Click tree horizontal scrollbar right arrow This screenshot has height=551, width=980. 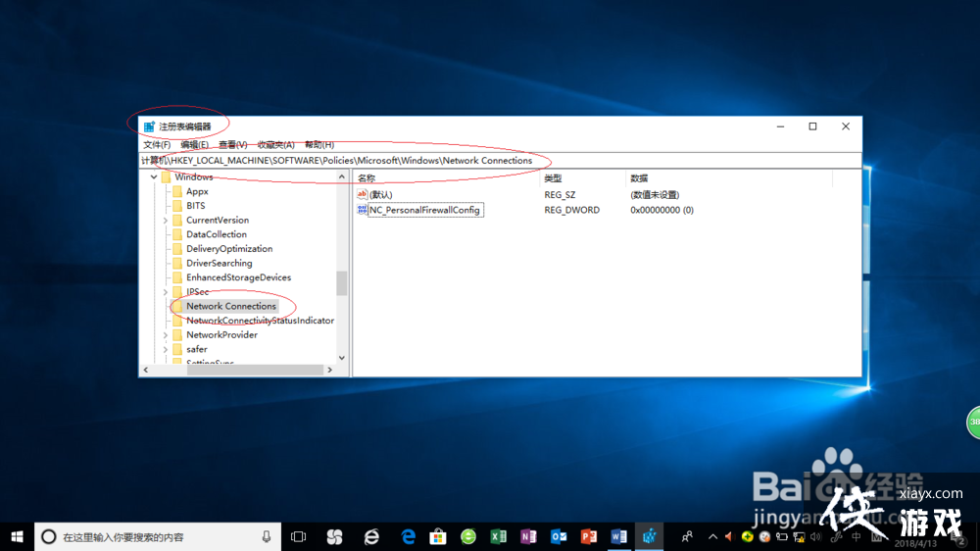(x=330, y=370)
